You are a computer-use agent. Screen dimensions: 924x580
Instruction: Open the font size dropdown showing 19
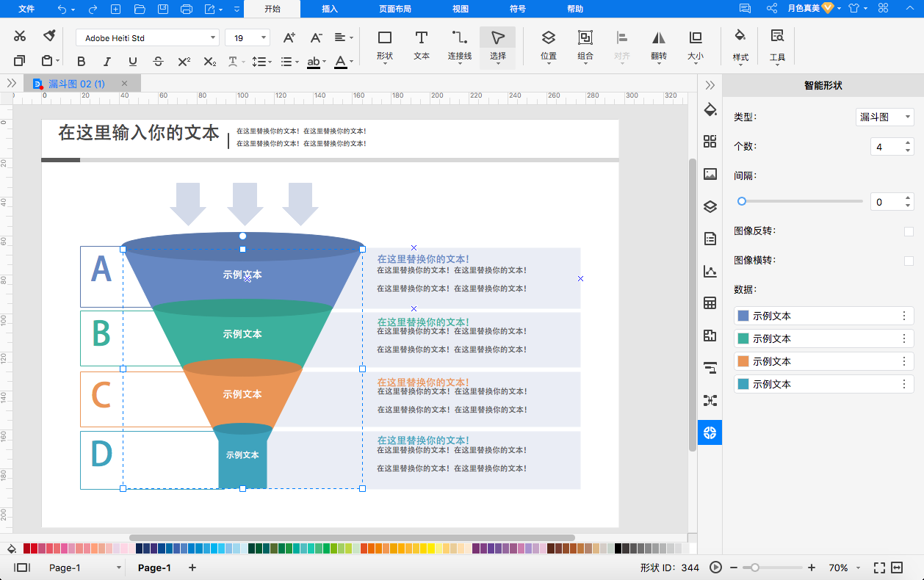point(248,37)
